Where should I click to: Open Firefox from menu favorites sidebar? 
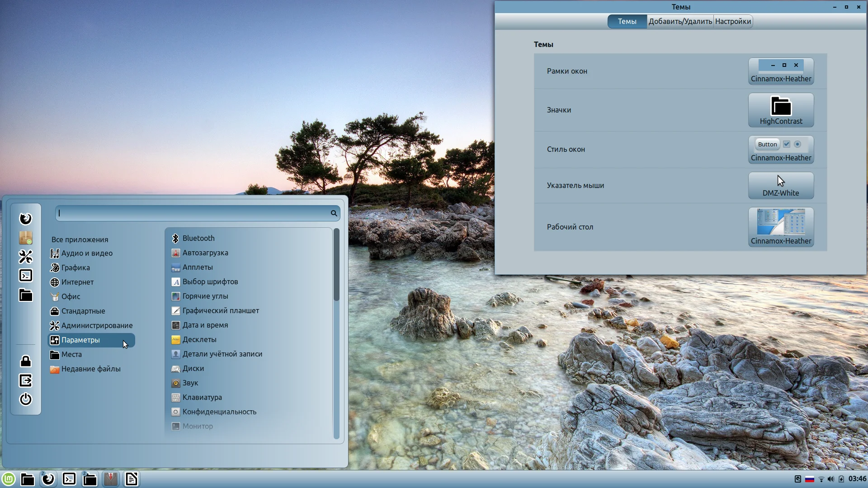click(26, 219)
